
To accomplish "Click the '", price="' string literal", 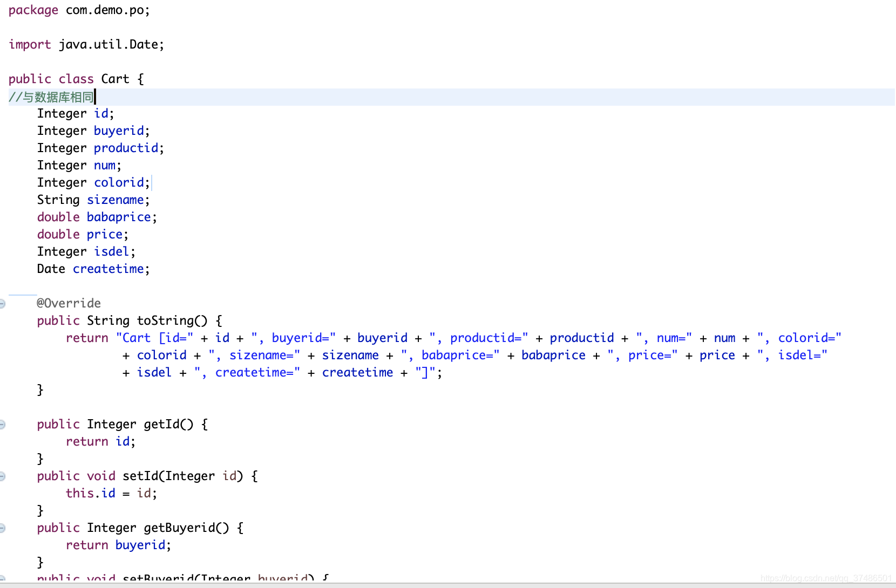I will [642, 355].
